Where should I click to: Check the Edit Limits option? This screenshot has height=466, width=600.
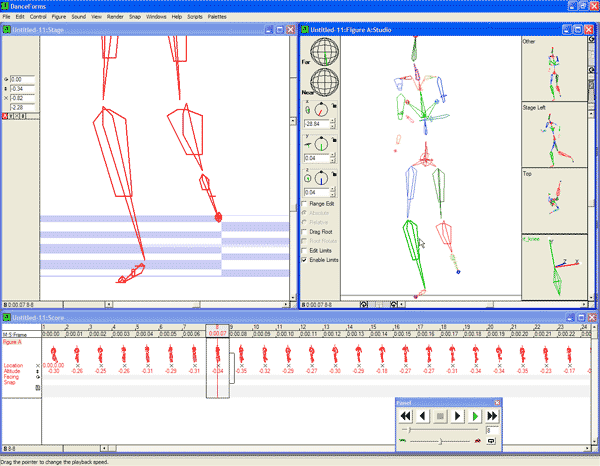tap(305, 249)
